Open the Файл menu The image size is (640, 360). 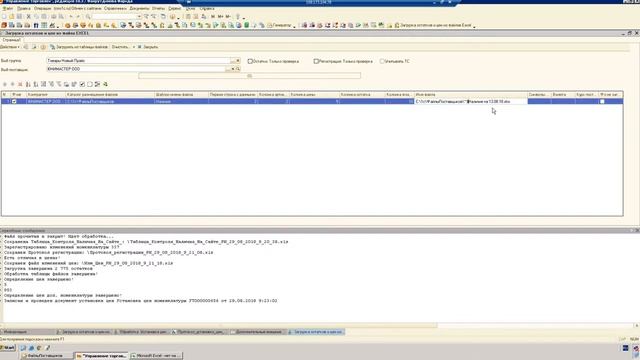[8, 8]
